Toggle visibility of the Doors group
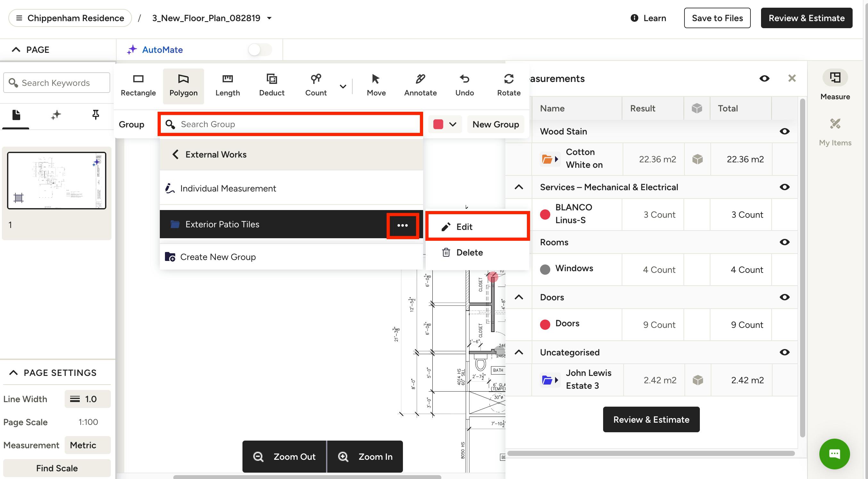This screenshot has width=868, height=479. pos(784,297)
